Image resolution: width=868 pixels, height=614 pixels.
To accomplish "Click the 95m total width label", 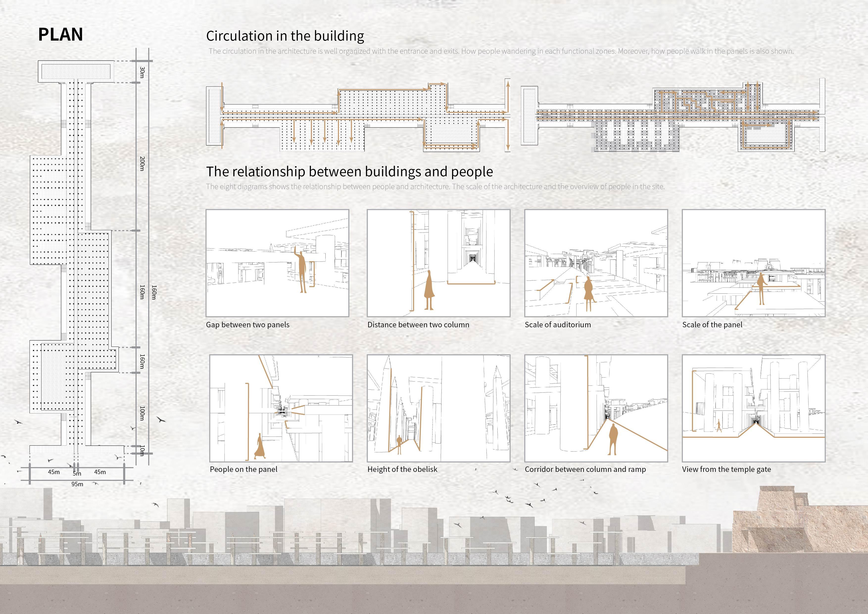I will 77,484.
